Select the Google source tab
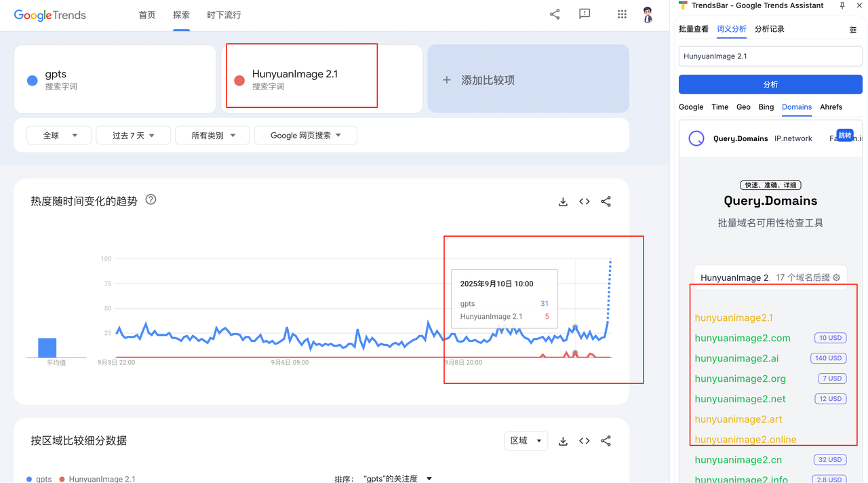The height and width of the screenshot is (483, 868). click(x=691, y=107)
